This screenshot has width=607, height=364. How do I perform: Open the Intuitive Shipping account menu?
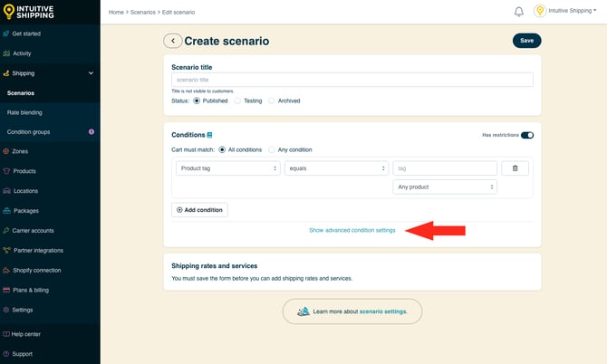click(x=573, y=11)
